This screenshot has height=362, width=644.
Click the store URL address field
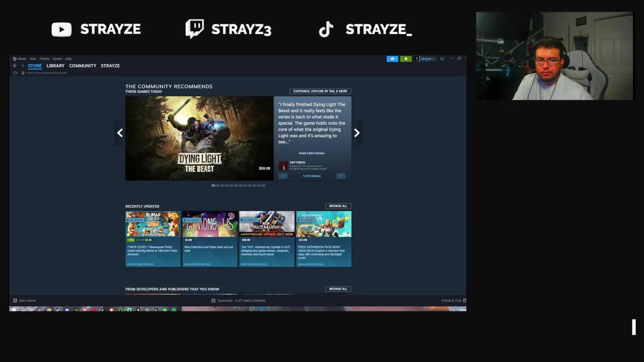46,73
